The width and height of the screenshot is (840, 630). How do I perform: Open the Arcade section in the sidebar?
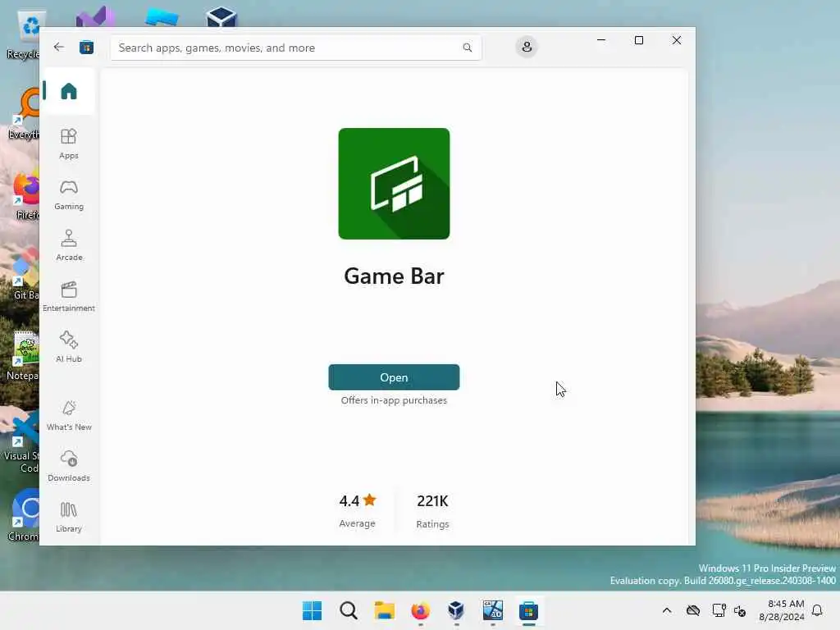pyautogui.click(x=69, y=245)
